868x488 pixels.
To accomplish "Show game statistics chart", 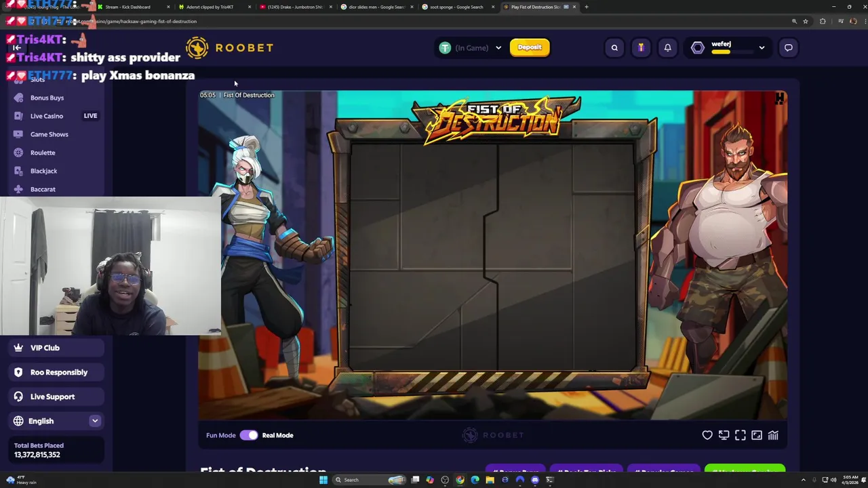I will [x=773, y=435].
